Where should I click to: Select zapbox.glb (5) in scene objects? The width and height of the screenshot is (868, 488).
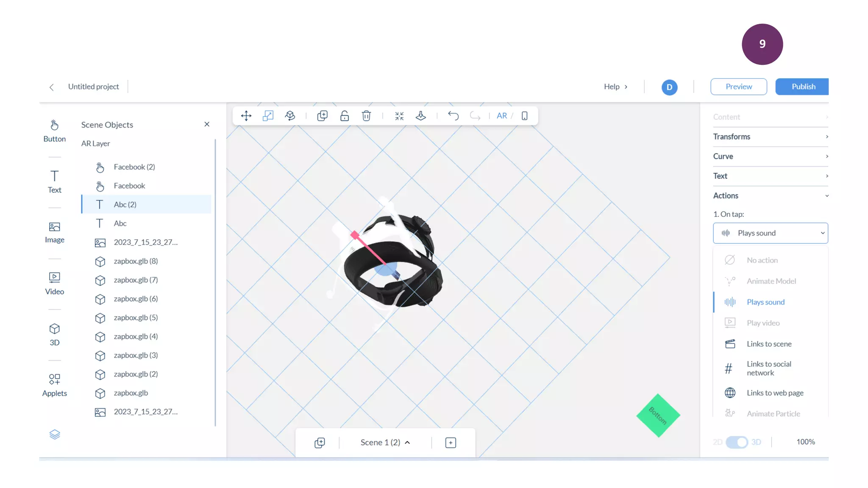[x=136, y=318]
